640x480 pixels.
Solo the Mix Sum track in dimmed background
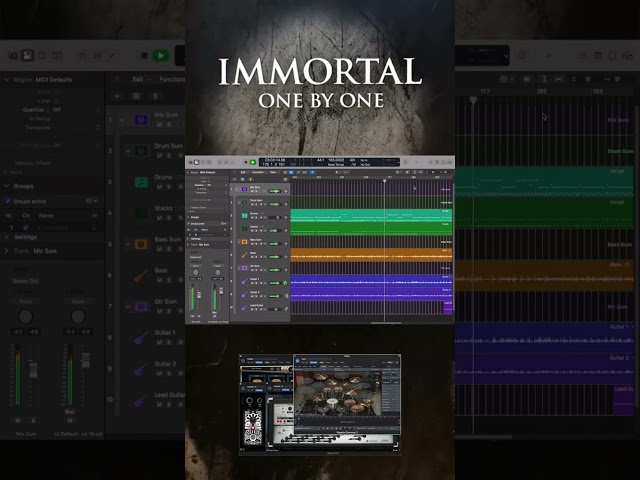(169, 124)
